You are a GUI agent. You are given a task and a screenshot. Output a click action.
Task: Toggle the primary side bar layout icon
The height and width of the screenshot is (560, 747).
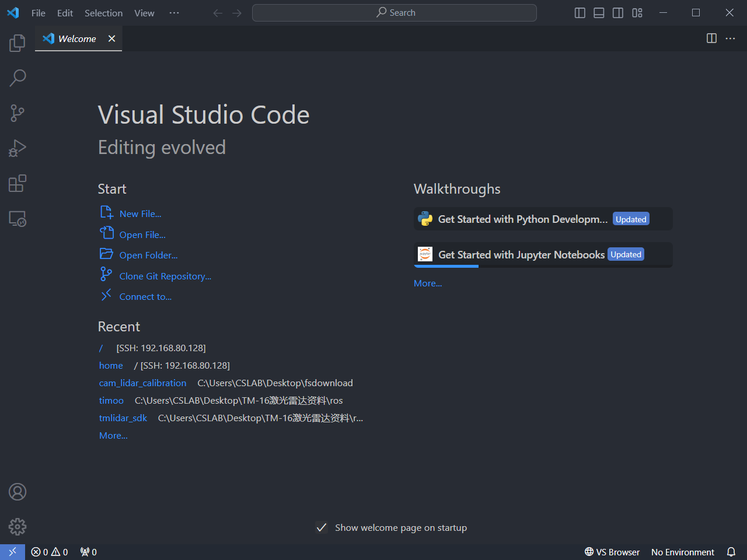coord(580,13)
